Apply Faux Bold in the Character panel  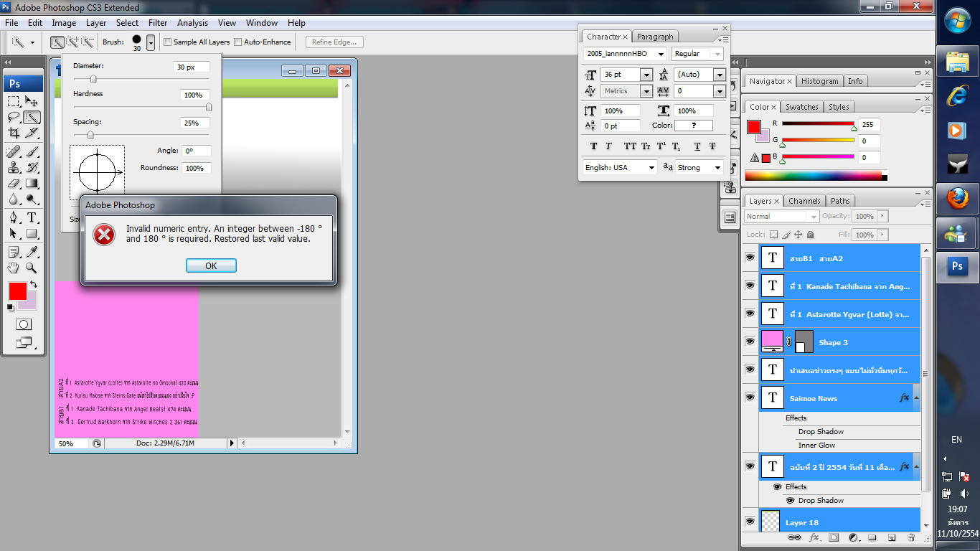coord(593,146)
